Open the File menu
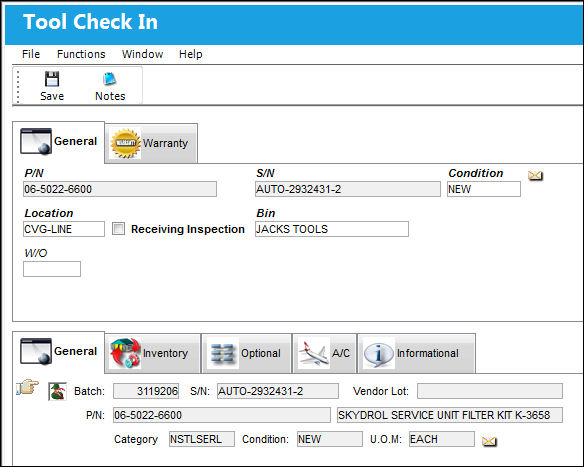Image resolution: width=584 pixels, height=467 pixels. [31, 54]
